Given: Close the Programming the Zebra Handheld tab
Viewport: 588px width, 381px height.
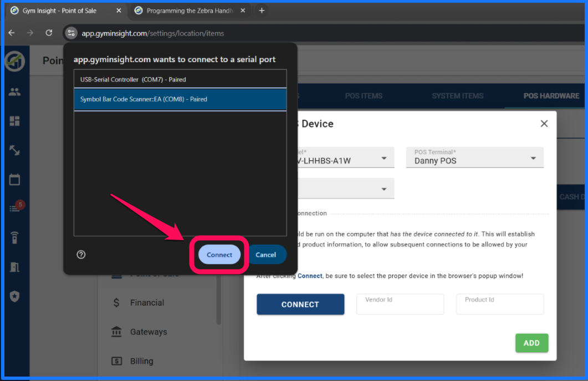Looking at the screenshot, I should pyautogui.click(x=243, y=11).
